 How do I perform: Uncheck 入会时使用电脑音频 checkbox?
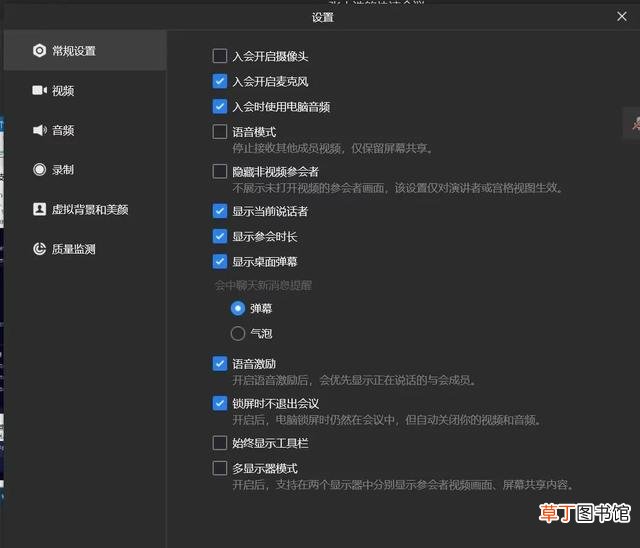220,106
